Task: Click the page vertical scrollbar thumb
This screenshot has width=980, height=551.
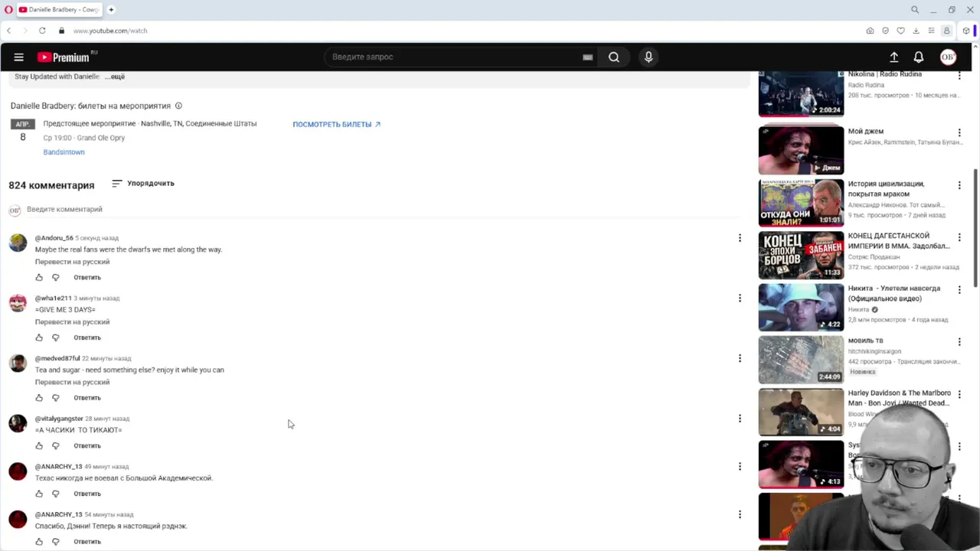Action: [x=975, y=228]
